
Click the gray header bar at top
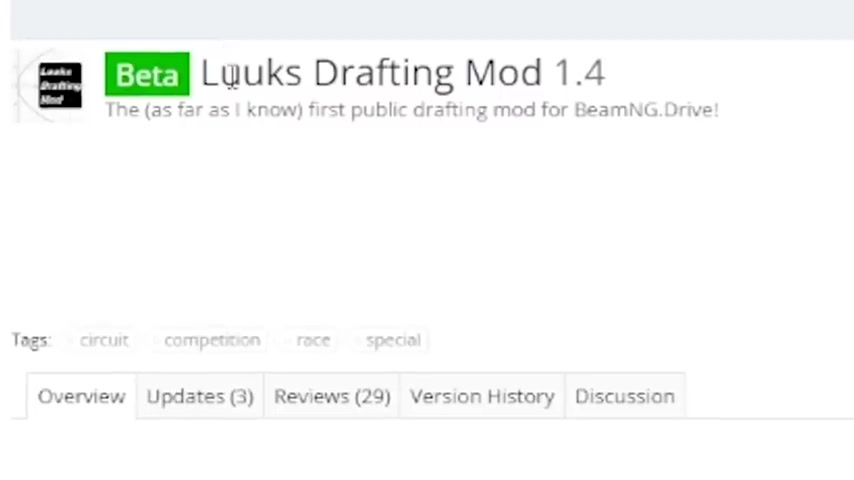(432, 19)
